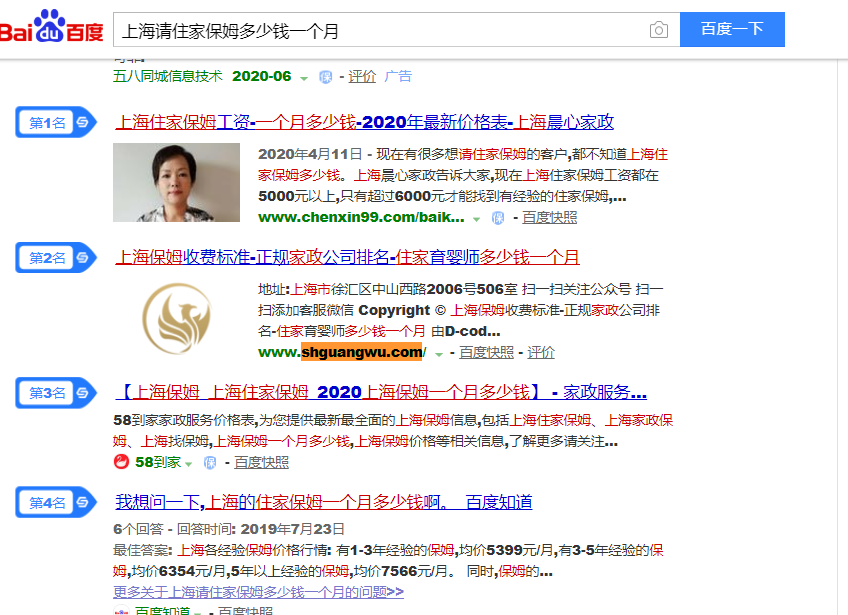This screenshot has height=615, width=848.
Task: Click the 广告 label
Action: [x=398, y=76]
